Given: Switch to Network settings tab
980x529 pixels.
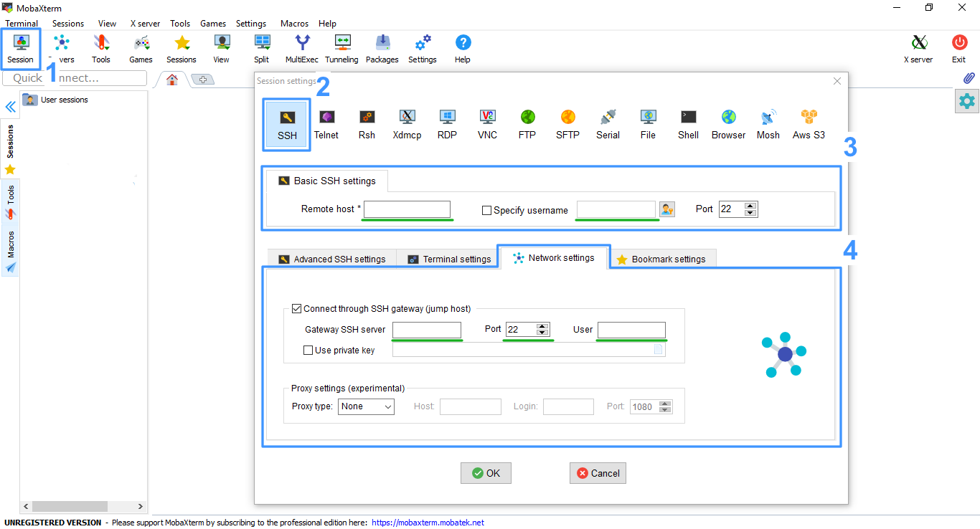Looking at the screenshot, I should (x=554, y=258).
